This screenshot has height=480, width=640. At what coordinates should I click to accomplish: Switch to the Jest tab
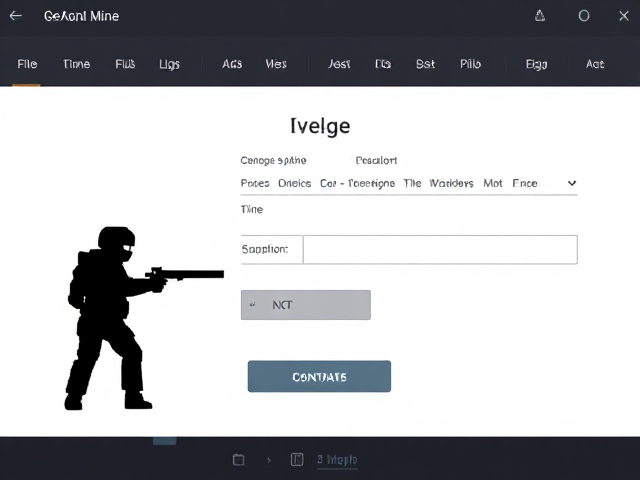pyautogui.click(x=339, y=64)
